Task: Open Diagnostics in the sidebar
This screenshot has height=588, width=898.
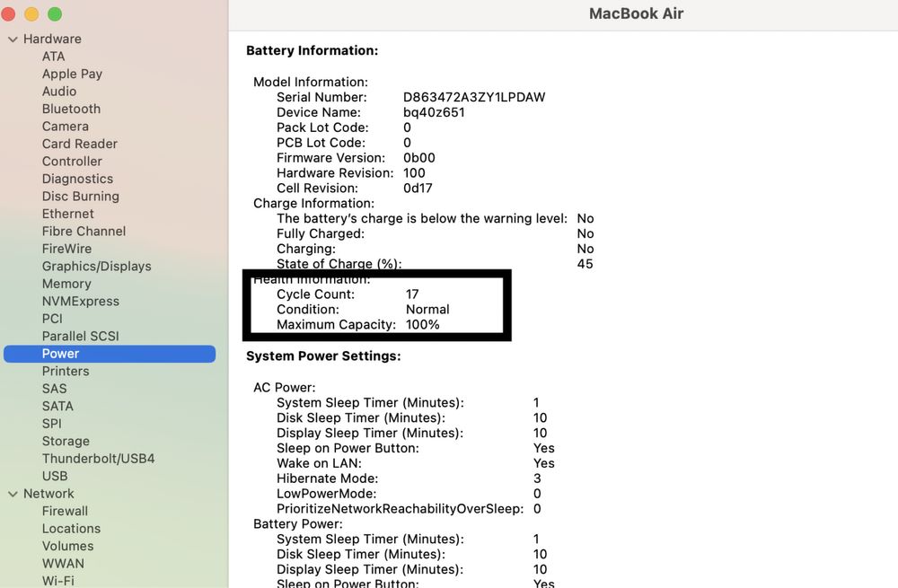Action: coord(77,179)
